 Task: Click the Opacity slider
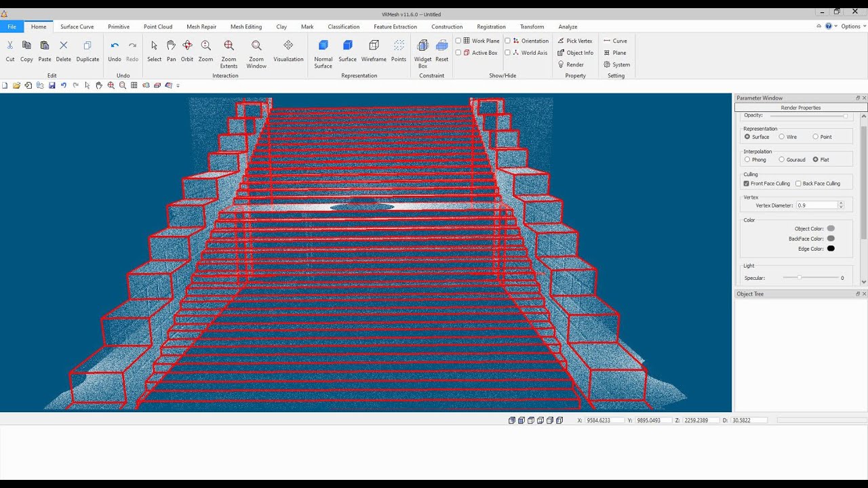(x=809, y=116)
